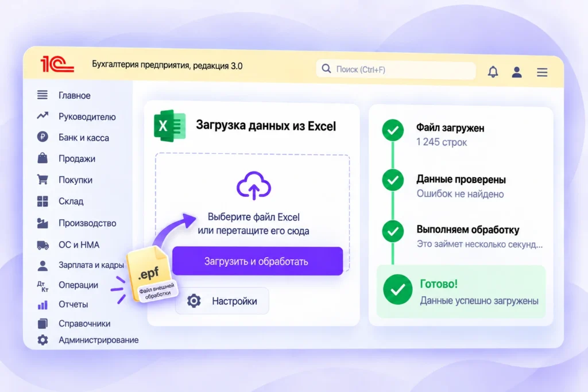Viewport: 588px width, 392px height.
Task: Open notifications bell icon
Action: tap(493, 72)
